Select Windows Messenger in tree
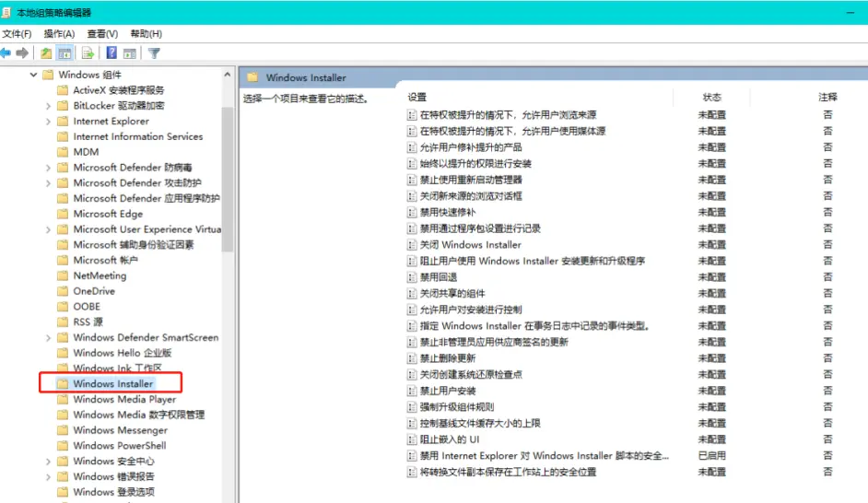This screenshot has height=503, width=868. pos(120,430)
